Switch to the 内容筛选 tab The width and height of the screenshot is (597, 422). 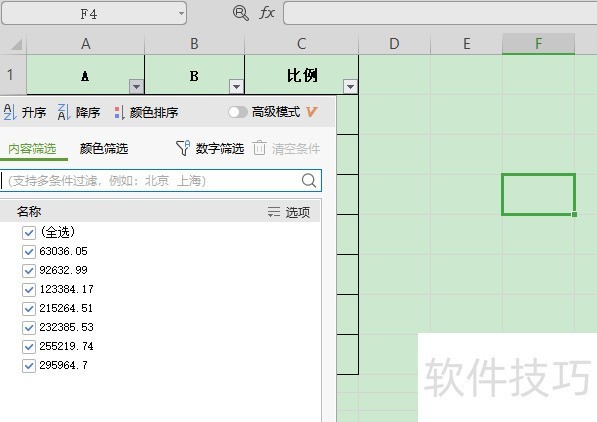click(x=32, y=149)
